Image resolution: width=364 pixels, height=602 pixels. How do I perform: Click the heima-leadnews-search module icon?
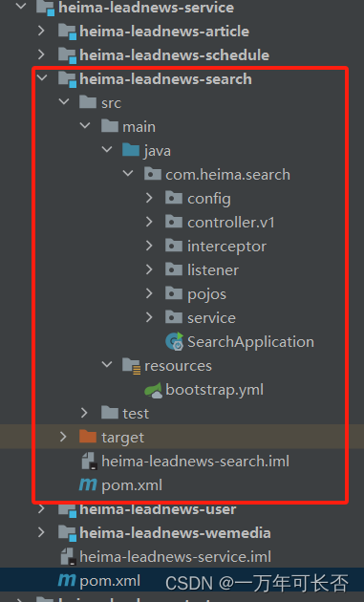click(67, 78)
